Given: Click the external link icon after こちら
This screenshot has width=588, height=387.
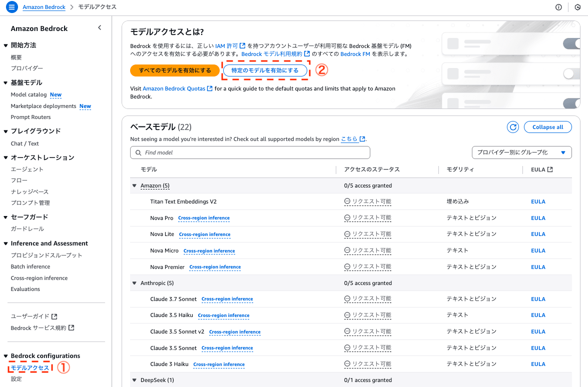Looking at the screenshot, I should [362, 139].
